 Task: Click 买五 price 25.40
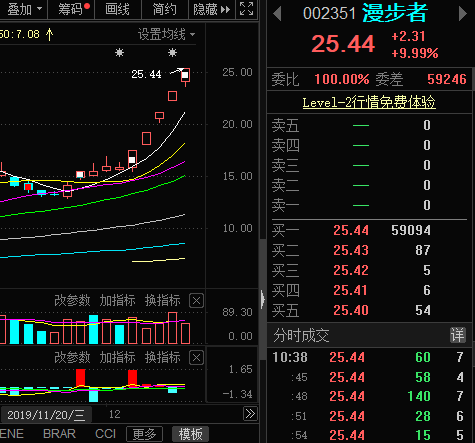click(351, 310)
